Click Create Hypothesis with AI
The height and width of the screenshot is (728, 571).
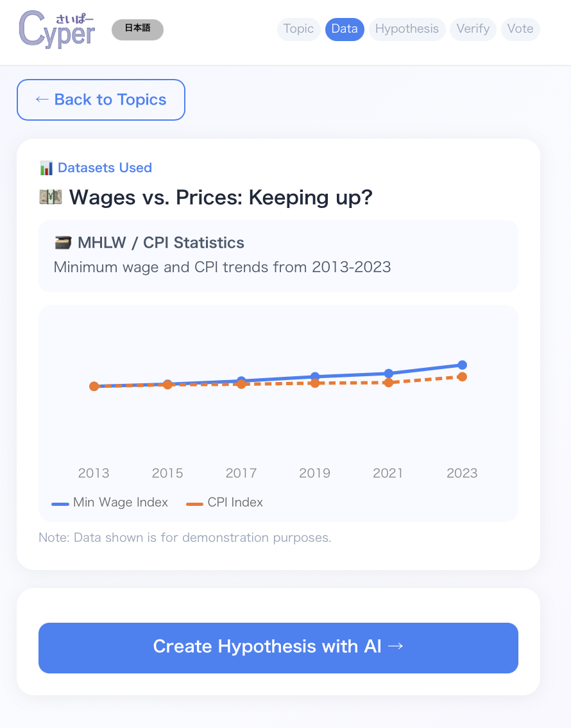coord(278,647)
